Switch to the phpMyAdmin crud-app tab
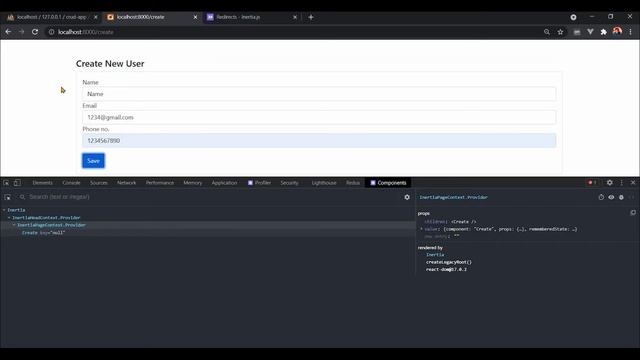Screen dimensions: 640x360 51,17
